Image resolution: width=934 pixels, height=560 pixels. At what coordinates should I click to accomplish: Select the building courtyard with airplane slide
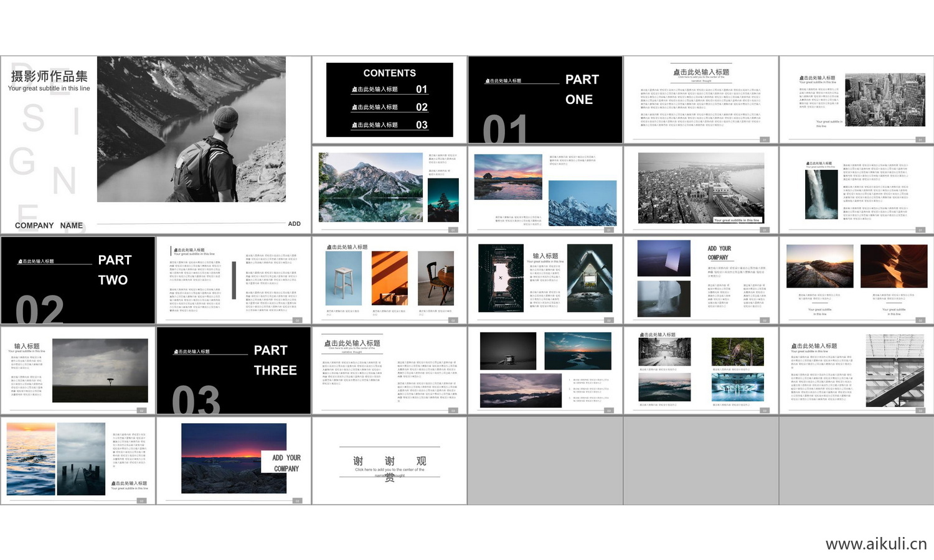pyautogui.click(x=545, y=280)
